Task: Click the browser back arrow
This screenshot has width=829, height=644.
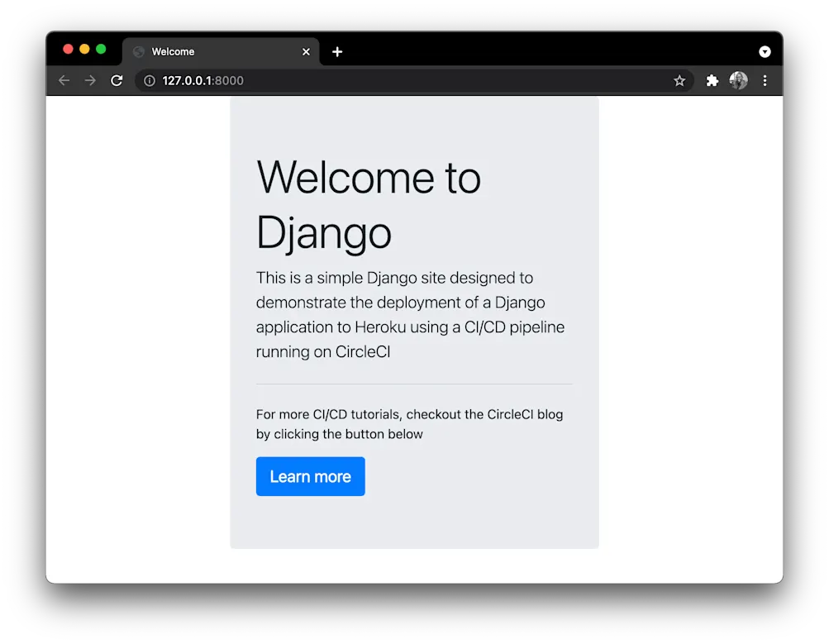Action: [x=64, y=80]
